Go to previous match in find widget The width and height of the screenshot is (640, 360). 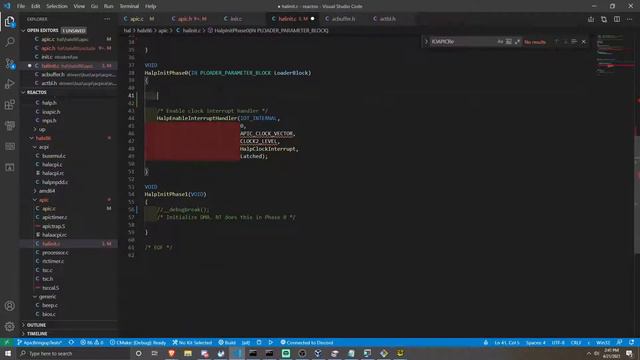[556, 42]
